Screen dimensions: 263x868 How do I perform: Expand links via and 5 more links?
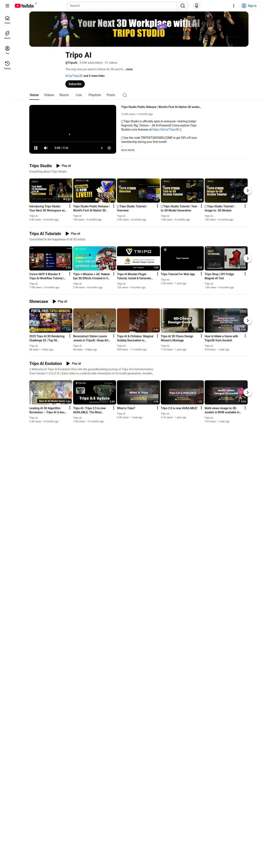pyautogui.click(x=94, y=76)
